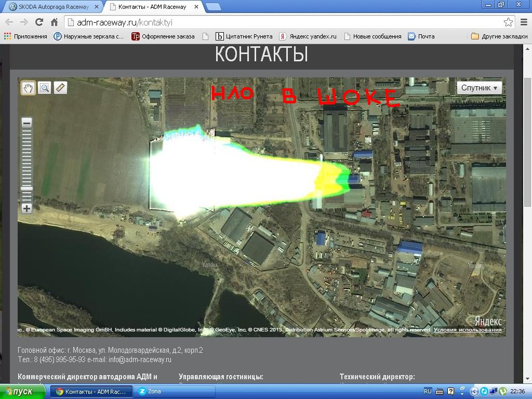Click the Коммерческий директор автодрома АДМ heading

(x=87, y=377)
